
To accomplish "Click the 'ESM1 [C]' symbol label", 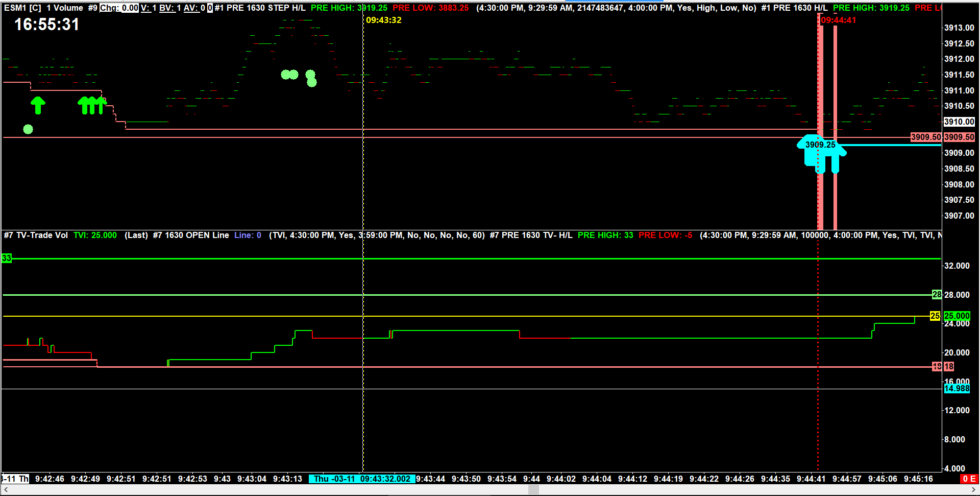I will (x=22, y=8).
